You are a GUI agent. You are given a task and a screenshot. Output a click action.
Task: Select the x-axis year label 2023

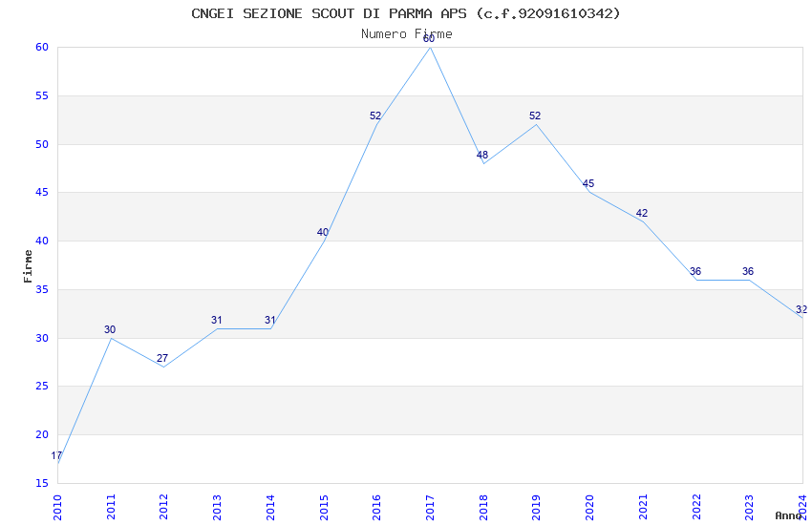tap(749, 508)
